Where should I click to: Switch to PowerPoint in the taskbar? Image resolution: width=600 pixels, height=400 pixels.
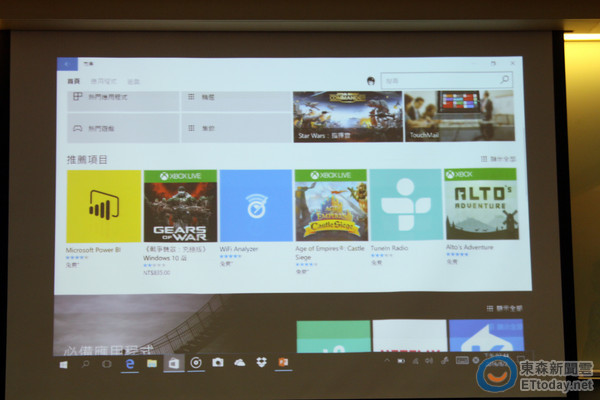pyautogui.click(x=283, y=362)
